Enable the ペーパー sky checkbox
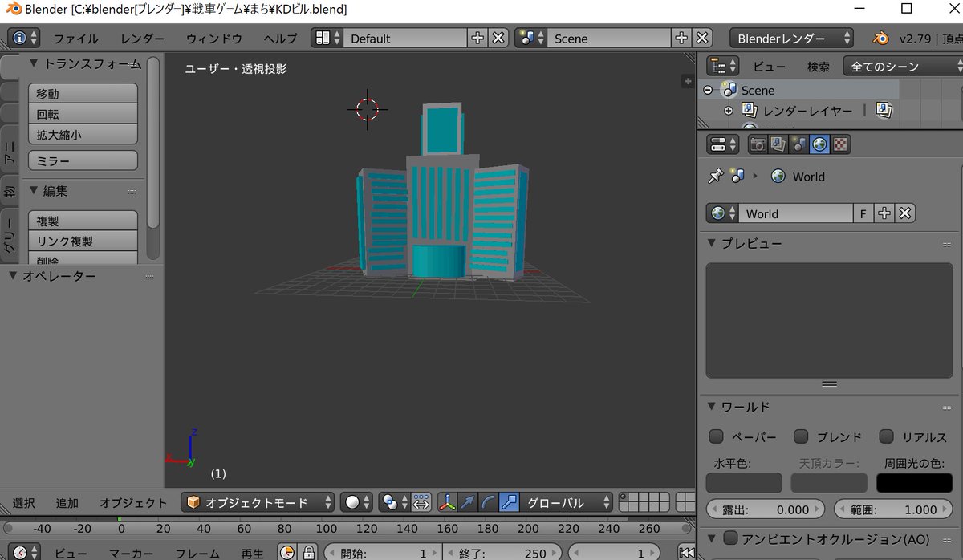963x560 pixels. coord(715,436)
